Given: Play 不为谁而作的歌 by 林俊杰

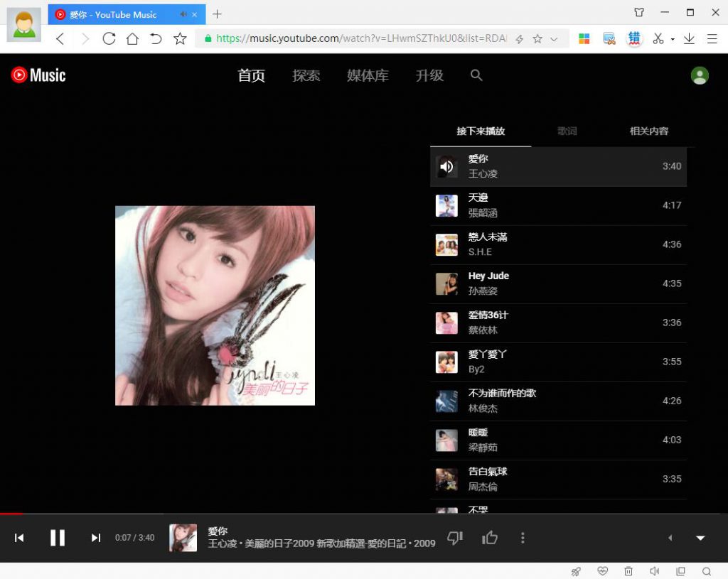Looking at the screenshot, I should (x=558, y=401).
